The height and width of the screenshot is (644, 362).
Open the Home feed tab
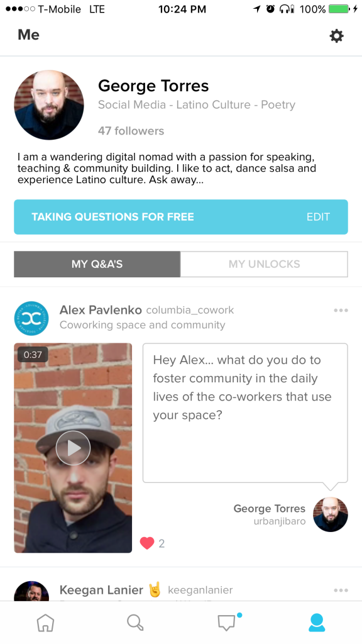click(x=45, y=622)
